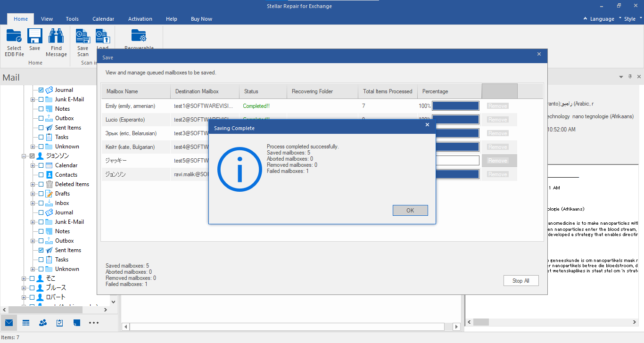Click the Inbox tray icon in the tree
This screenshot has width=644, height=343.
click(x=49, y=203)
